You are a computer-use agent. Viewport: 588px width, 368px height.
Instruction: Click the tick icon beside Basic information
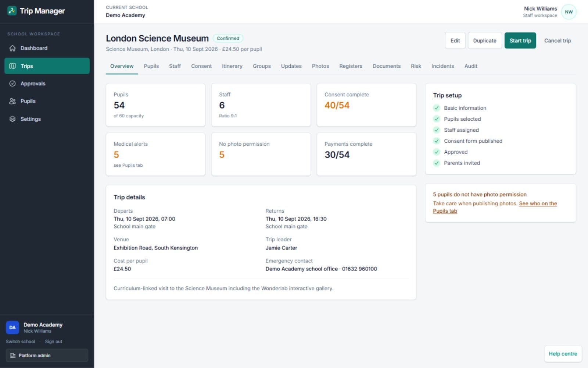pyautogui.click(x=437, y=108)
